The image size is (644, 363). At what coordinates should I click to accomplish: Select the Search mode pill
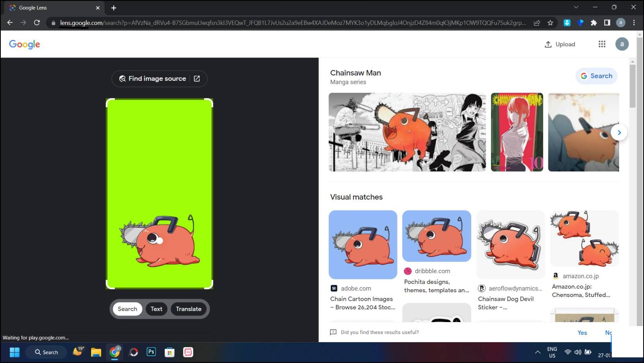coord(127,309)
